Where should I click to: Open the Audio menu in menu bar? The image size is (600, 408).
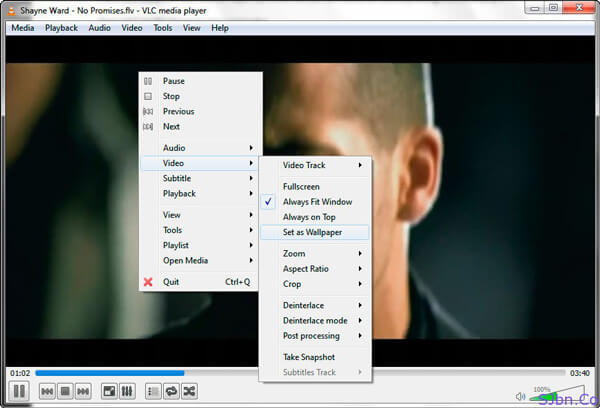click(x=99, y=28)
